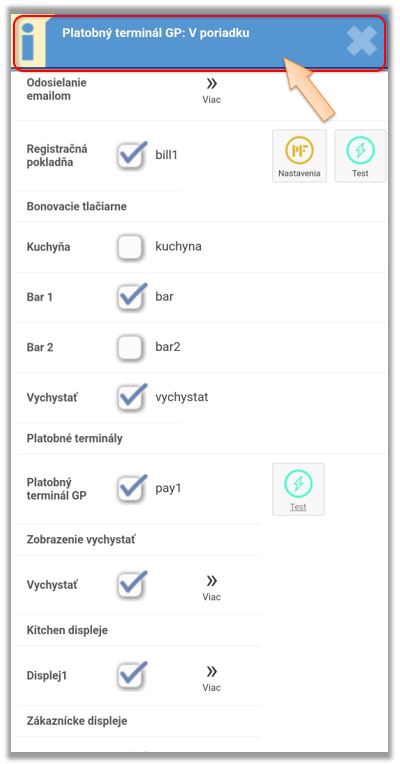The image size is (400, 764).
Task: Click the Platobný terminál GP notification text
Action: coord(156,33)
